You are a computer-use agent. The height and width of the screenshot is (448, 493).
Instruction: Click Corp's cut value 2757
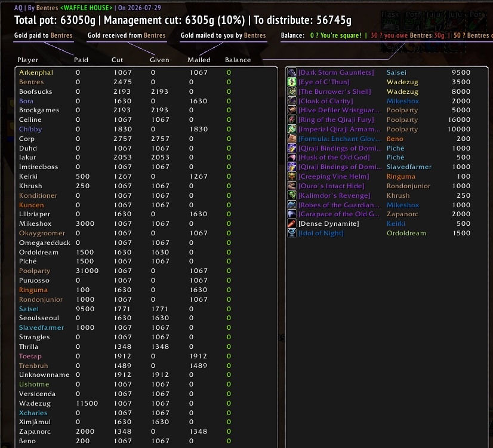pos(122,139)
